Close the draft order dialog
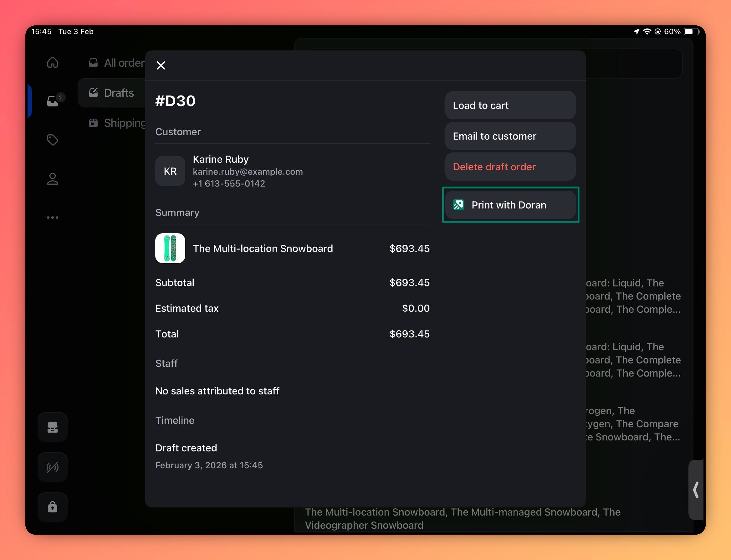731x560 pixels. pyautogui.click(x=161, y=65)
